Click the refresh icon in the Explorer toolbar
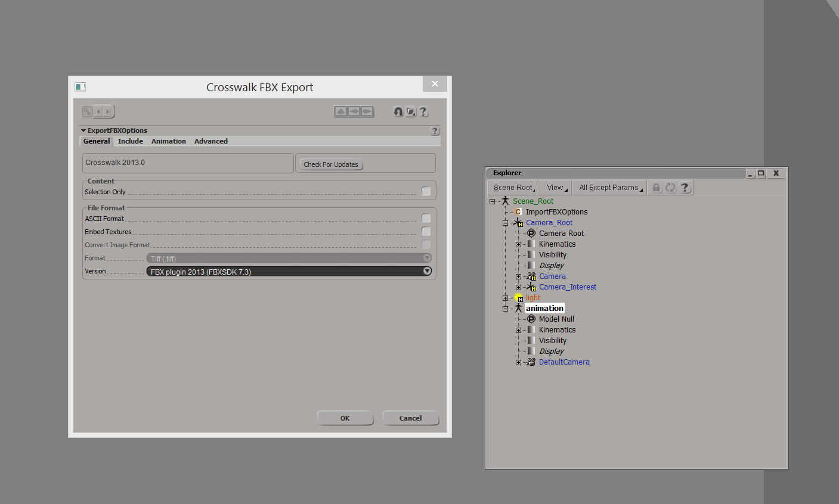The image size is (839, 504). click(x=670, y=188)
